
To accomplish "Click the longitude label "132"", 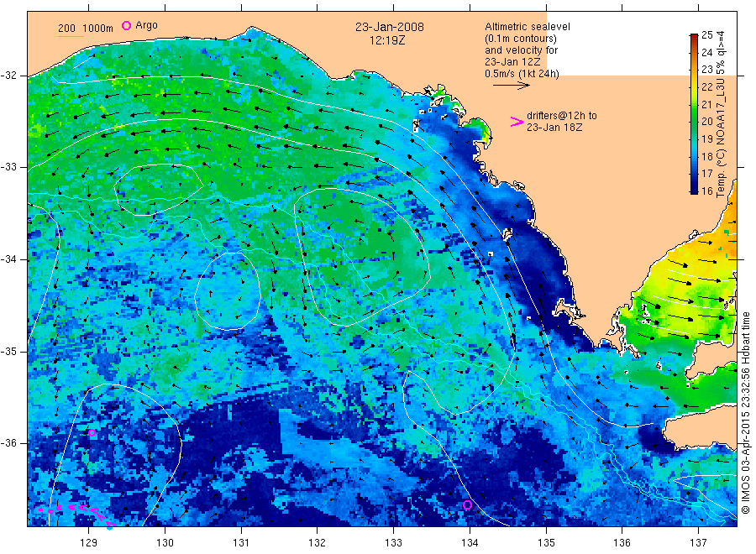I will 318,543.
